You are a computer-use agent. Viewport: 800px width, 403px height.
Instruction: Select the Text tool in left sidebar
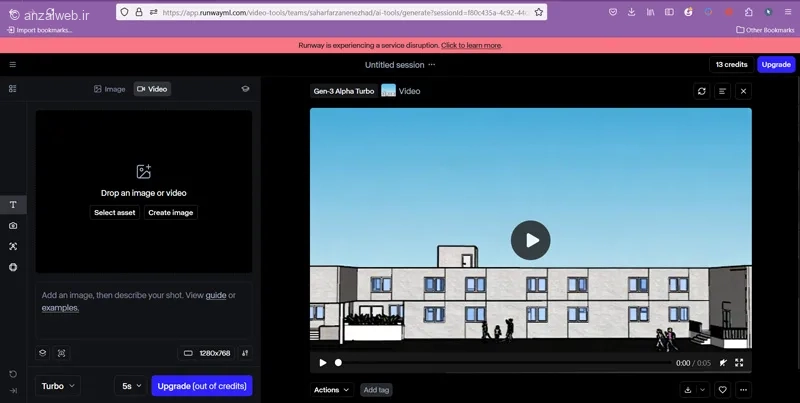click(13, 205)
